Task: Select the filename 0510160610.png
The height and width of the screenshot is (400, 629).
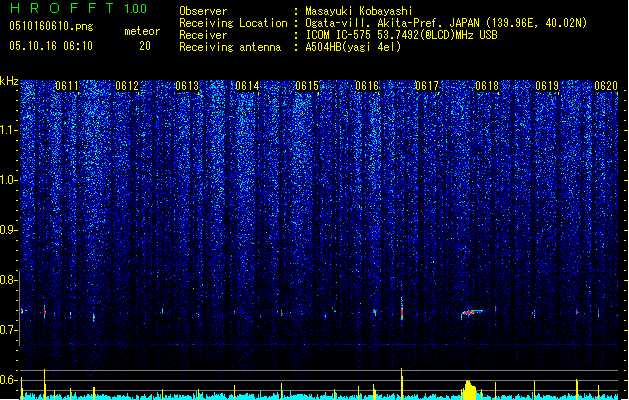Action: tap(51, 26)
